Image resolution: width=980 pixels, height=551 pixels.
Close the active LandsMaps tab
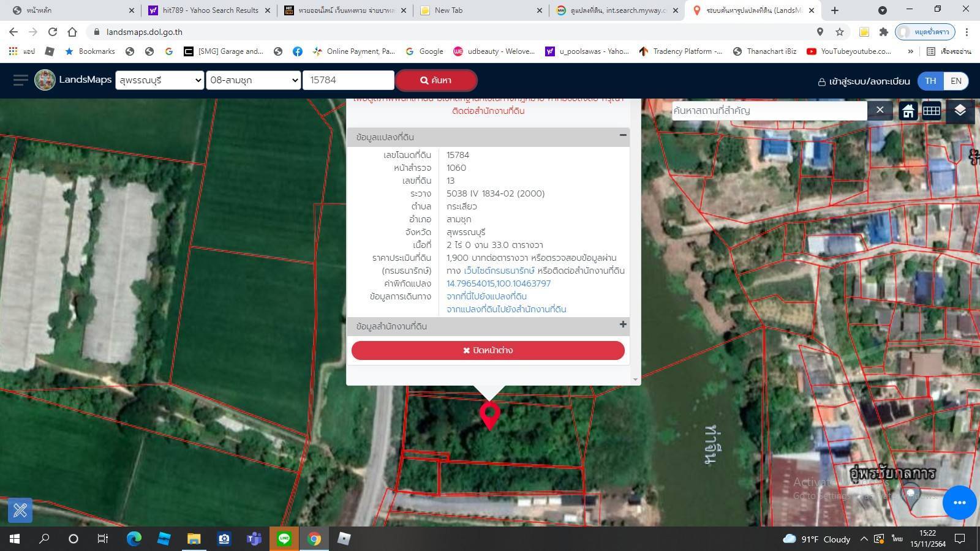(x=812, y=10)
